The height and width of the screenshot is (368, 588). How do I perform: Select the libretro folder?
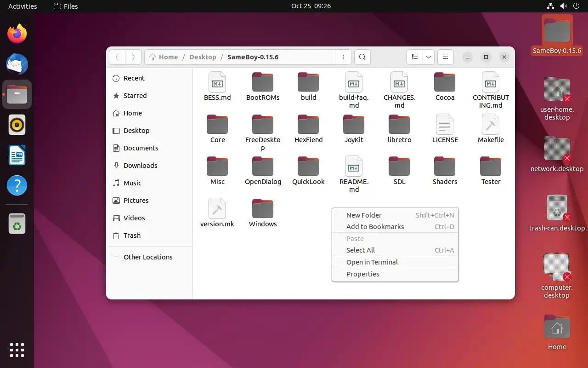399,129
